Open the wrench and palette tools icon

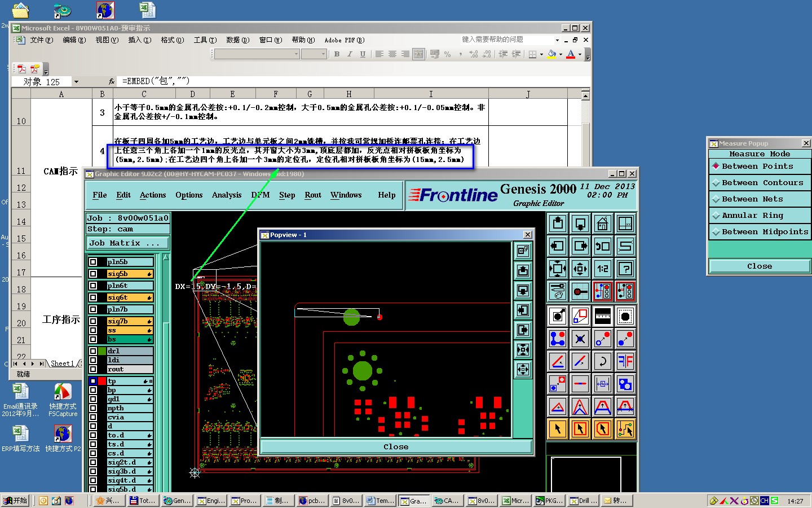click(558, 291)
